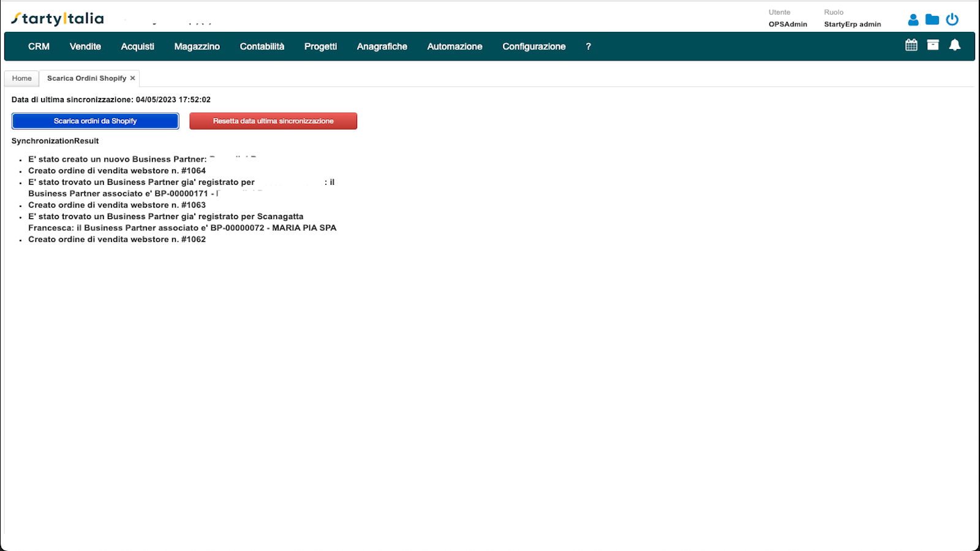Image resolution: width=980 pixels, height=551 pixels.
Task: Open the Acquisti menu
Action: click(138, 47)
